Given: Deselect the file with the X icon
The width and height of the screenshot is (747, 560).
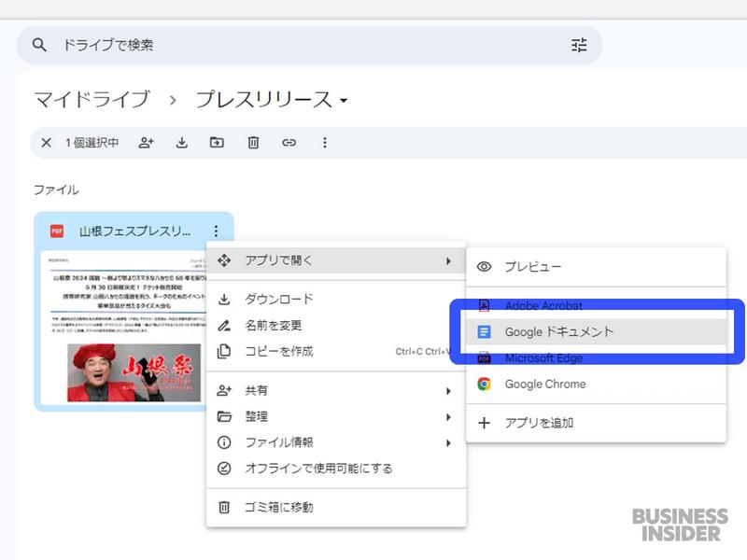Looking at the screenshot, I should 45,143.
